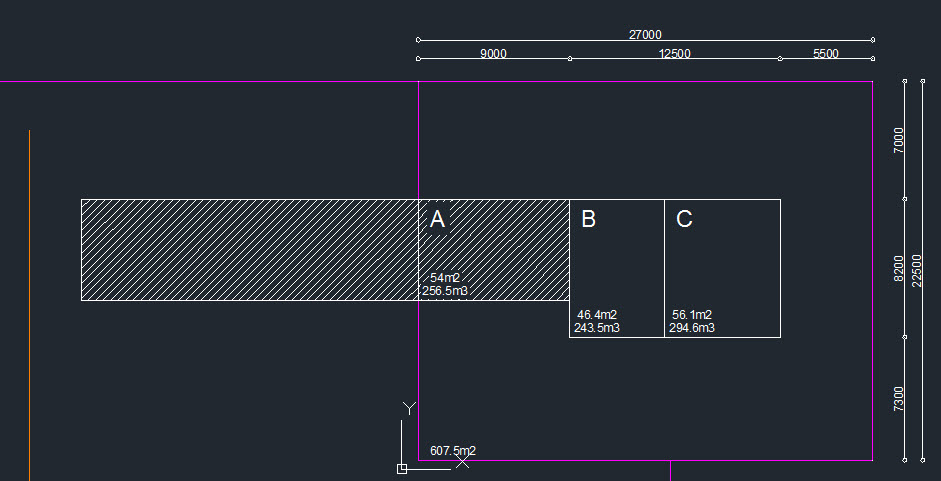Viewport: 941px width, 481px height.
Task: Select the vertical 8200 dimension text
Action: coord(898,267)
